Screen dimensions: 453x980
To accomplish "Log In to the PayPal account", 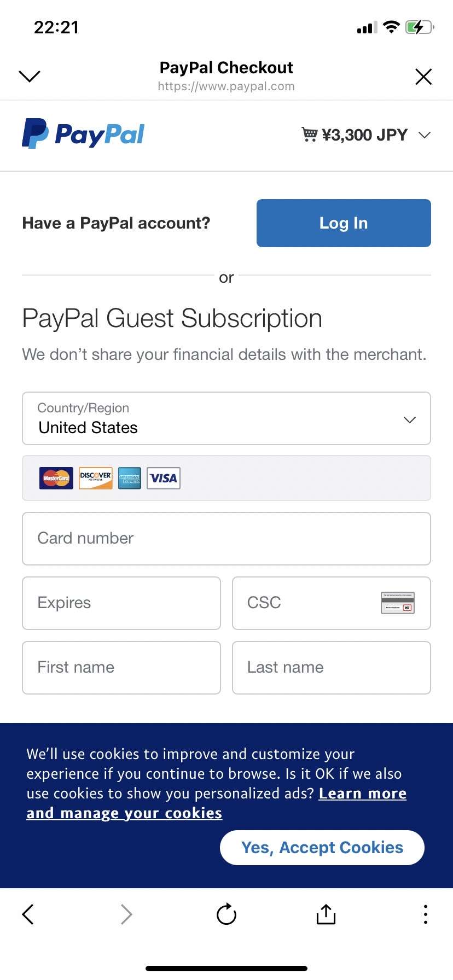I will coord(344,223).
